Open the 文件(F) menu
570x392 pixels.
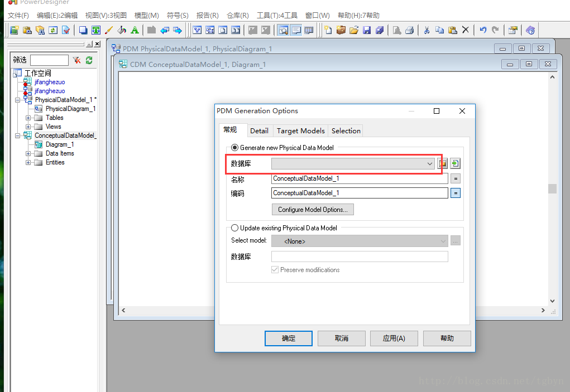[18, 15]
